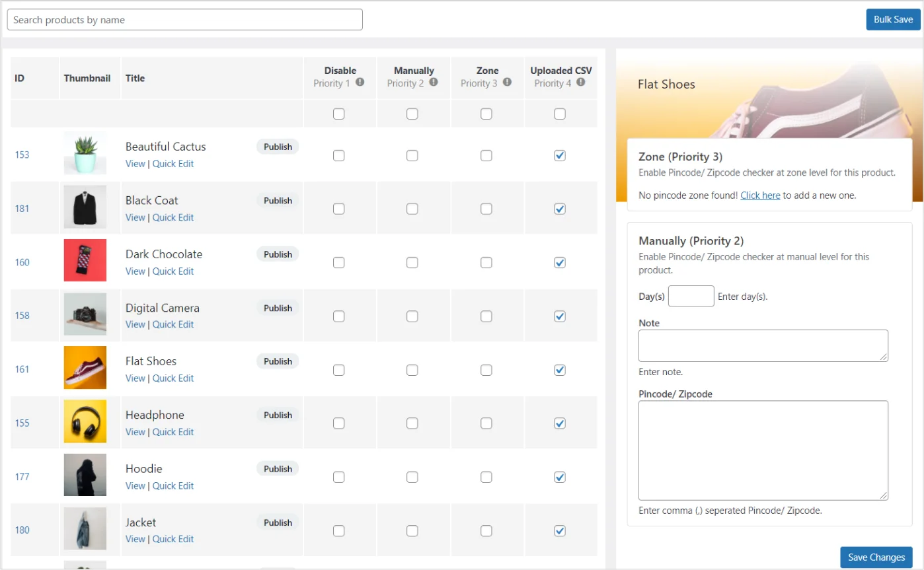Click info icon next to Zone Priority 3
The height and width of the screenshot is (570, 924).
click(x=507, y=83)
